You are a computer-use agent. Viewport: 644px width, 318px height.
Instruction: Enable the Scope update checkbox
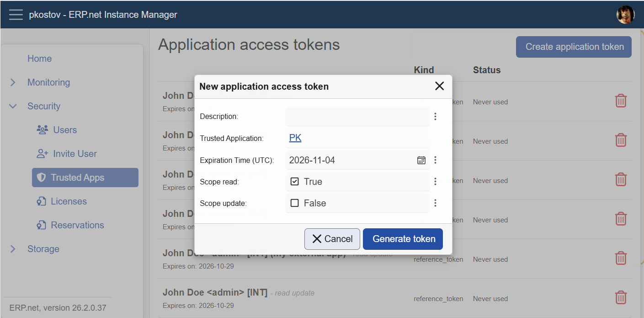coord(294,203)
